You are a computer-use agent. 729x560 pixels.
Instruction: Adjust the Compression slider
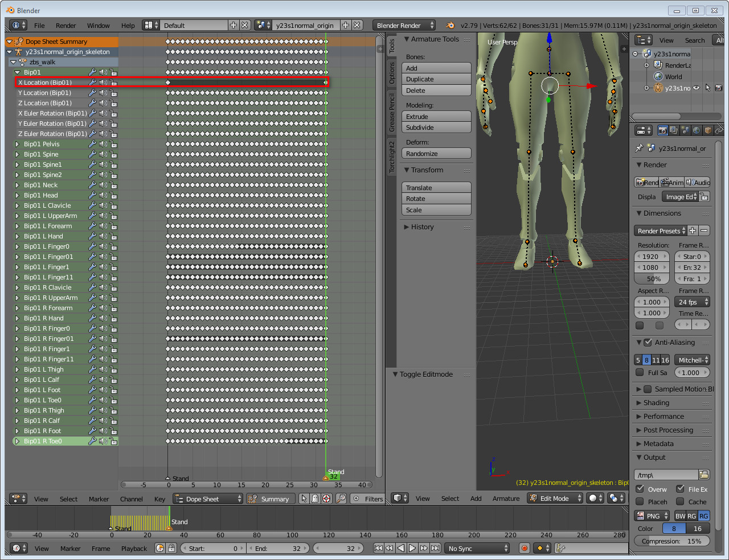click(x=672, y=541)
